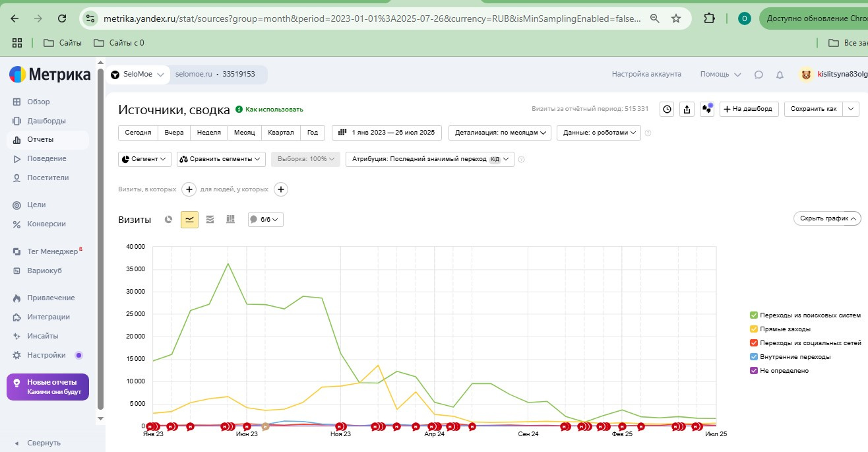Select the Сегодня period
Screen dimensions: 868x452
click(138, 133)
